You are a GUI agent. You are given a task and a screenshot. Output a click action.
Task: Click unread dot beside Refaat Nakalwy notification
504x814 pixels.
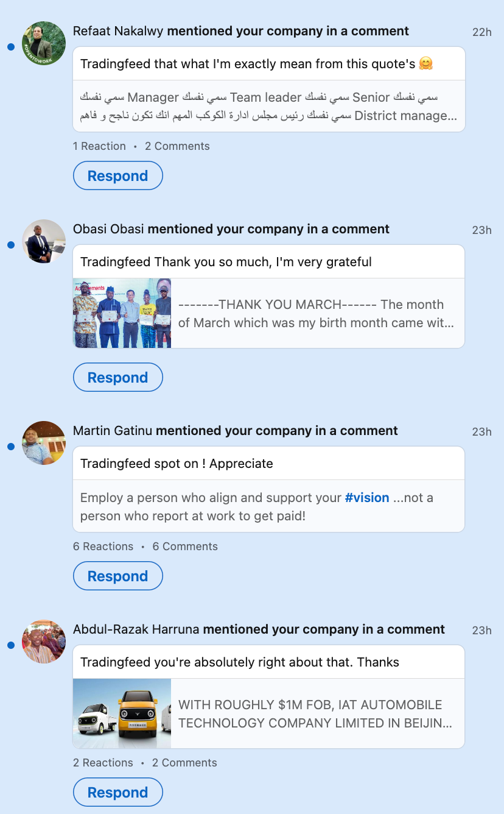coord(10,47)
